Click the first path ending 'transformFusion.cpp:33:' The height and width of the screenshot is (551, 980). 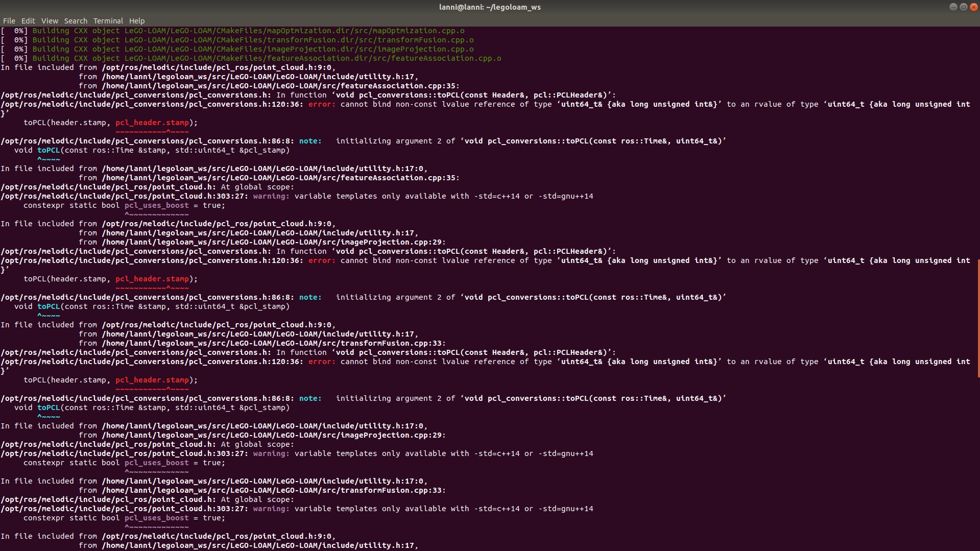274,343
